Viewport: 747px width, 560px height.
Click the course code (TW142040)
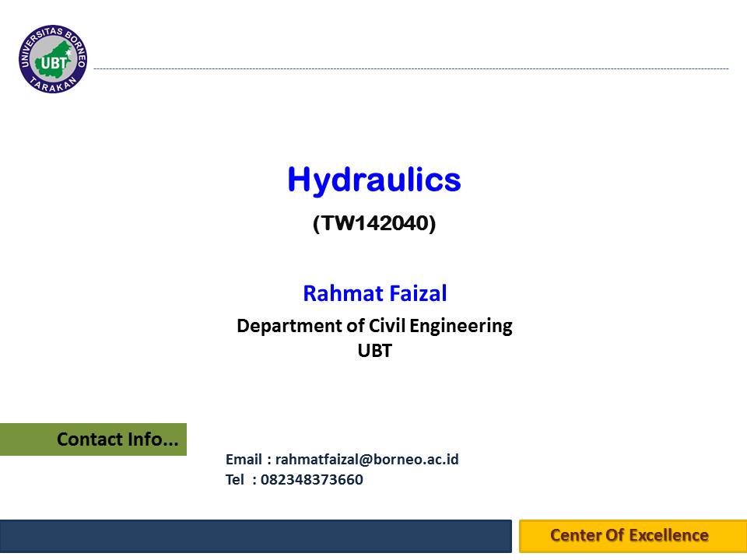[x=373, y=224]
